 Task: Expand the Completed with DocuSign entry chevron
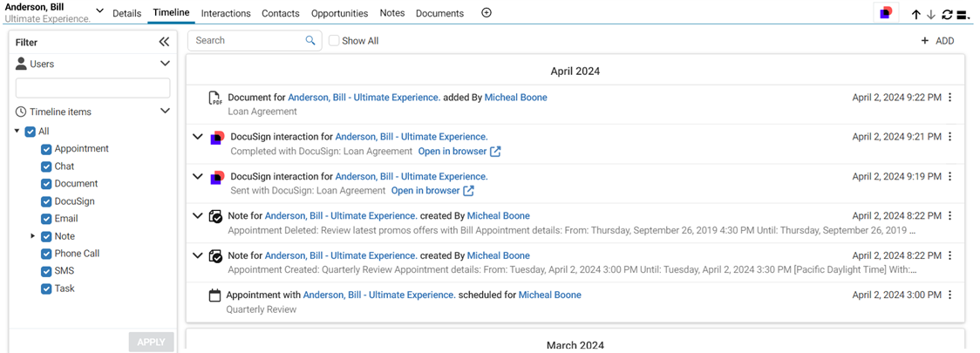[x=198, y=136]
